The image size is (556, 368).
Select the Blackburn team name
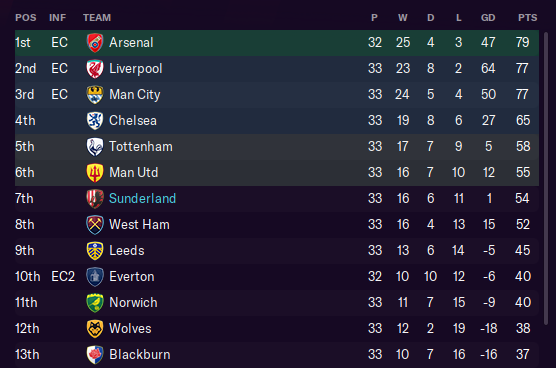140,355
